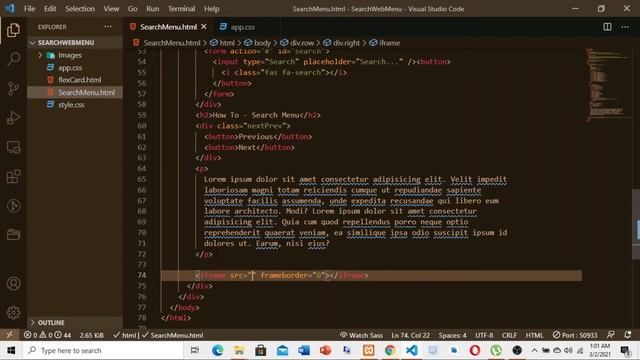Open the Extensions view
640x360 pixels.
(x=13, y=176)
